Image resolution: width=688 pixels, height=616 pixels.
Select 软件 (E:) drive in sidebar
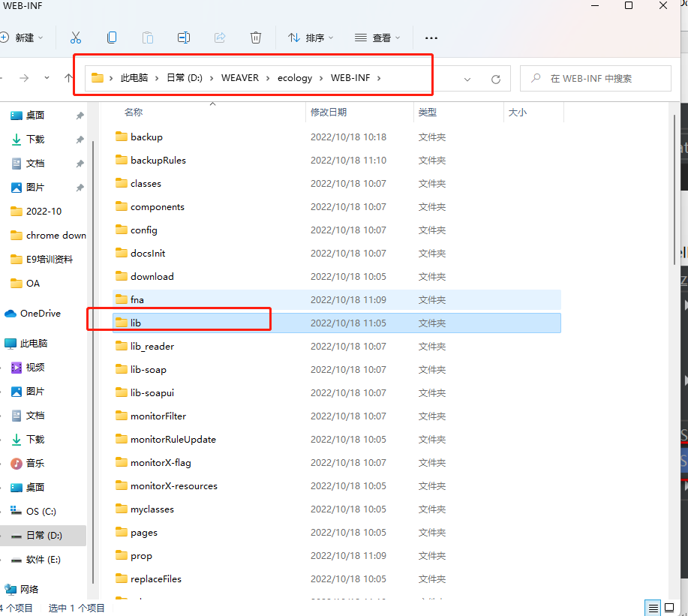pyautogui.click(x=43, y=560)
